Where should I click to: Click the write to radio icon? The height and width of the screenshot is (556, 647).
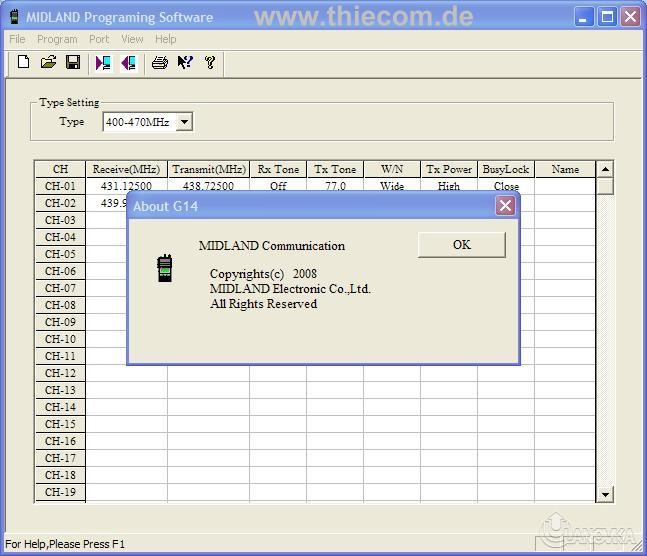(x=128, y=63)
